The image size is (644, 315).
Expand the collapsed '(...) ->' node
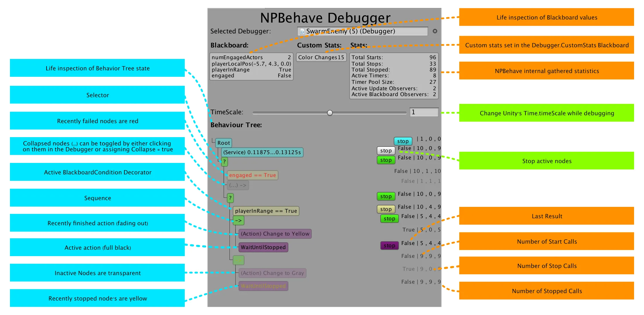pyautogui.click(x=238, y=185)
